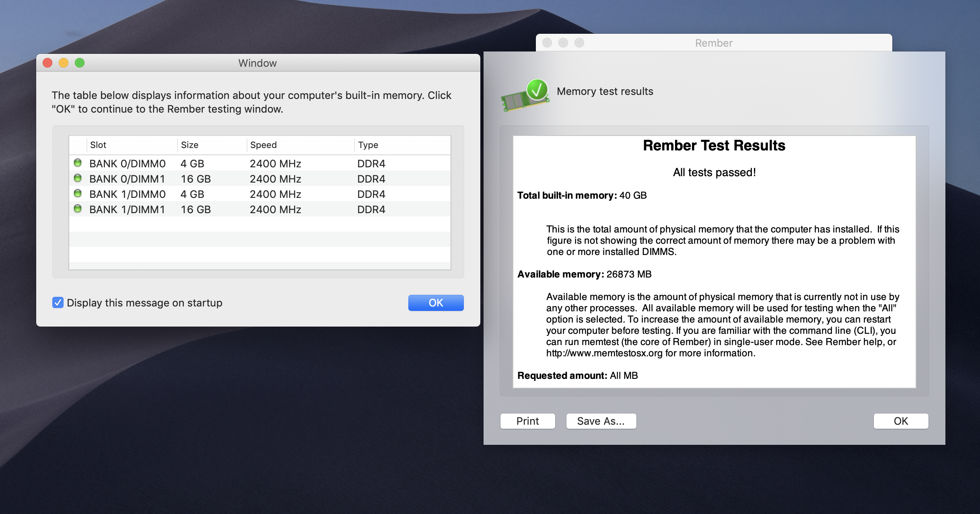This screenshot has height=514, width=980.
Task: Click Save As... in Rember results
Action: click(x=601, y=421)
